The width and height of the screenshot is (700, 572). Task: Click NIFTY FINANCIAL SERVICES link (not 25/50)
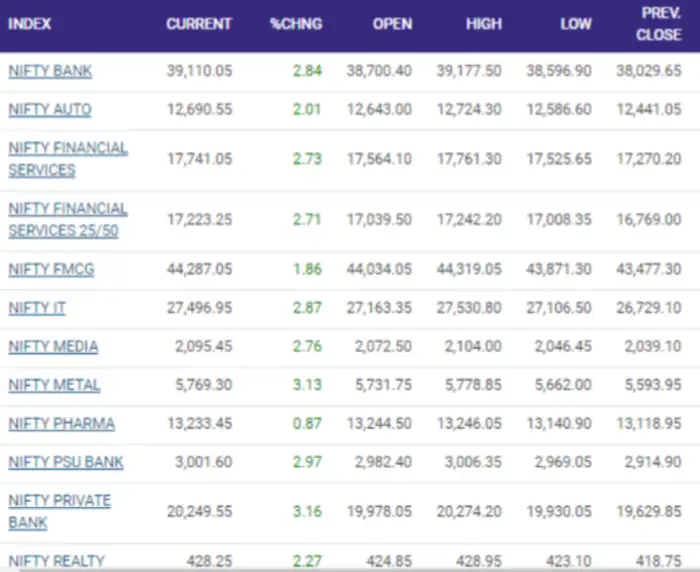(68, 159)
